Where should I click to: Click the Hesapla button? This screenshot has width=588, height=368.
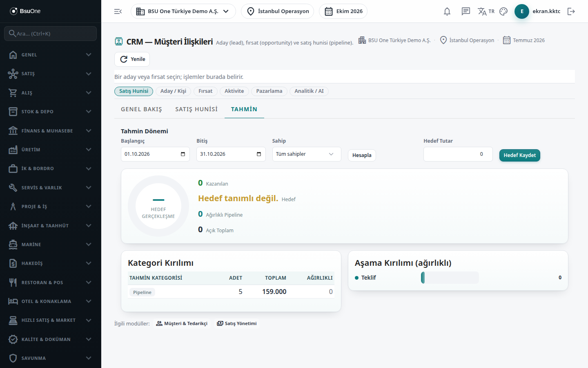[362, 155]
